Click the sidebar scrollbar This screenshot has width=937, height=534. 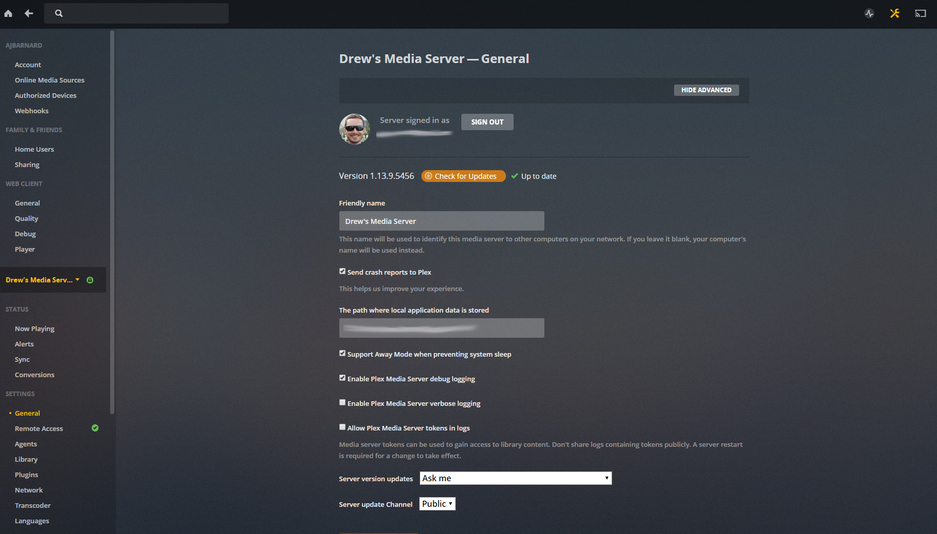coord(112,222)
